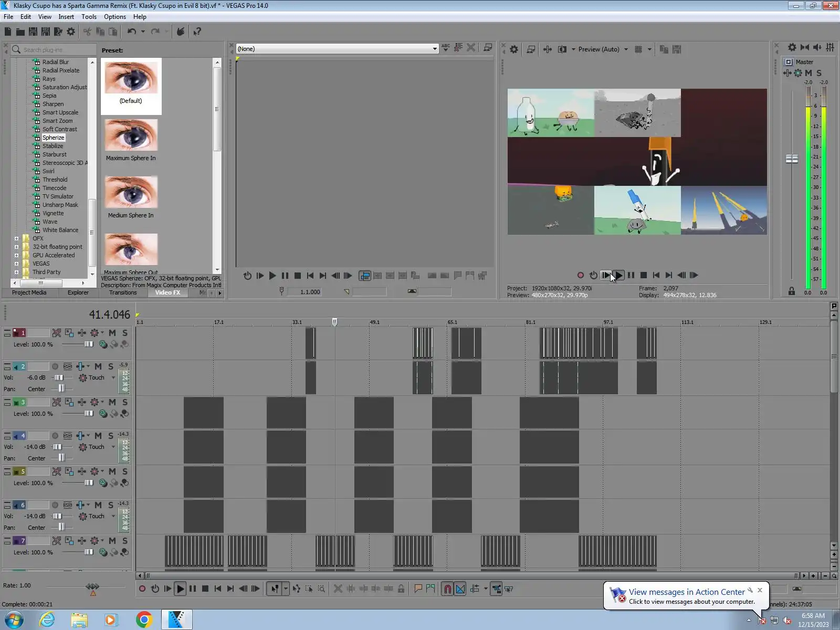Open track 1 Track Motion
Image resolution: width=840 pixels, height=630 pixels.
pyautogui.click(x=69, y=333)
